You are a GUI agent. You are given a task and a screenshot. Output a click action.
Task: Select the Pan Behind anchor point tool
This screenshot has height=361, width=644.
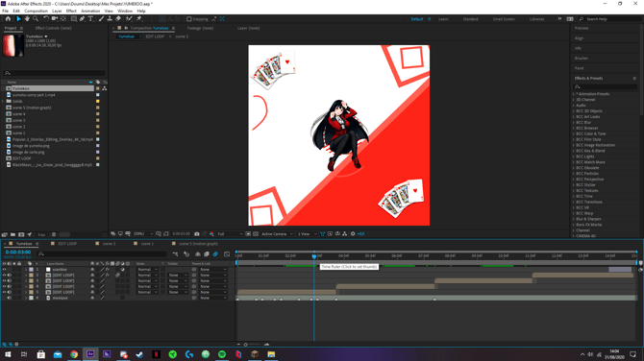[x=63, y=19]
